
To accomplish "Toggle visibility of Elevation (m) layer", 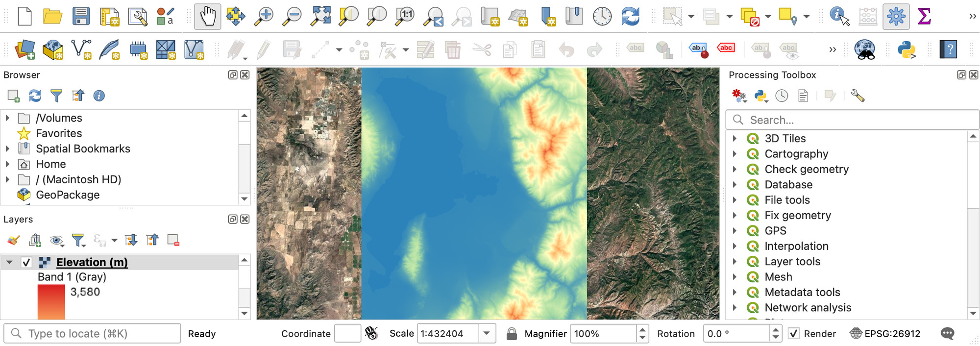I will point(26,263).
